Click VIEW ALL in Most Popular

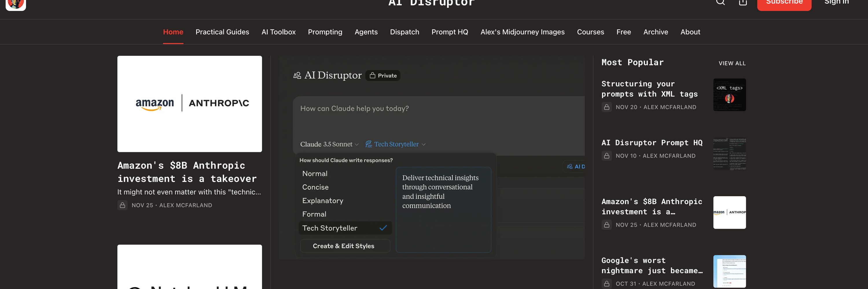pyautogui.click(x=732, y=63)
